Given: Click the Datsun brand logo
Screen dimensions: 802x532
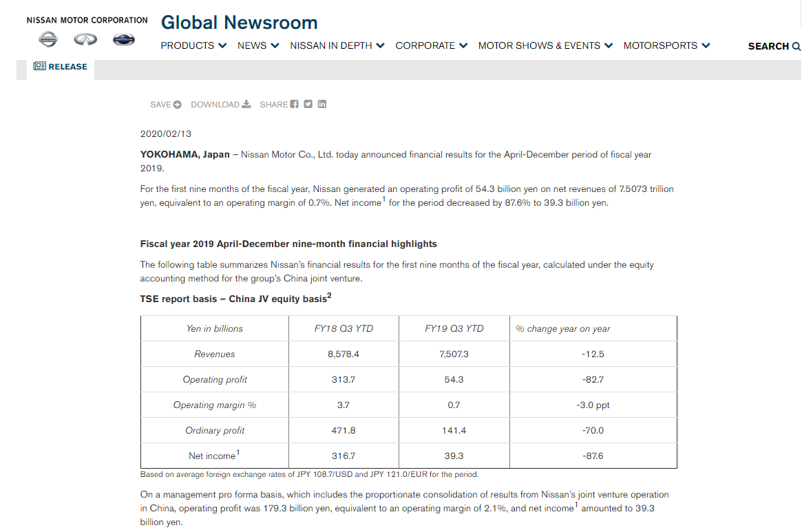Looking at the screenshot, I should 124,40.
